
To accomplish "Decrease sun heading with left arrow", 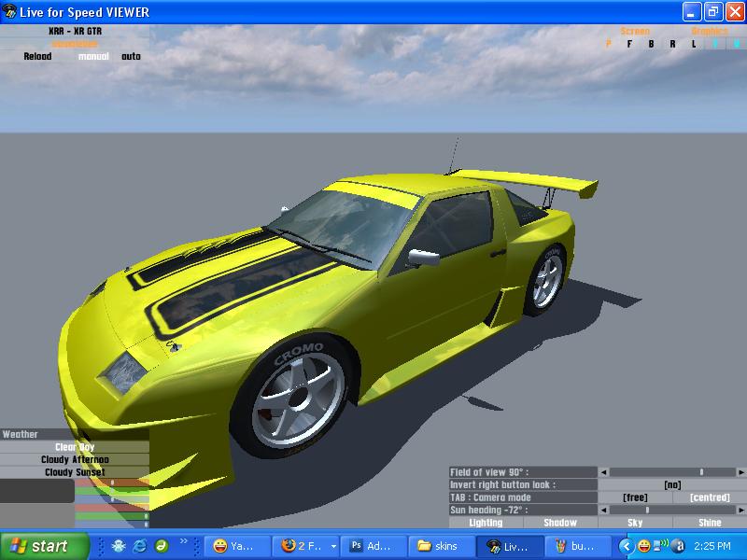I will click(603, 510).
